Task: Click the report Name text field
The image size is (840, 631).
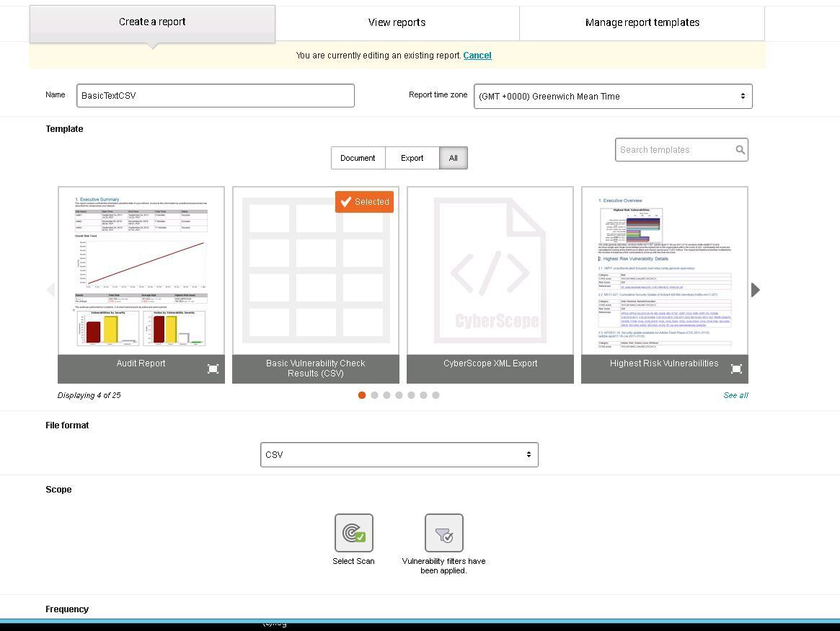Action: coord(216,95)
